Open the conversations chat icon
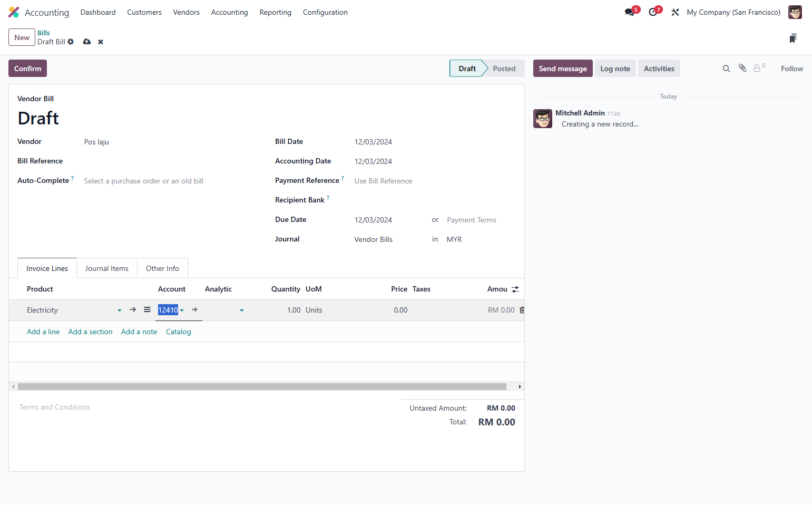This screenshot has height=505, width=812. pos(630,12)
